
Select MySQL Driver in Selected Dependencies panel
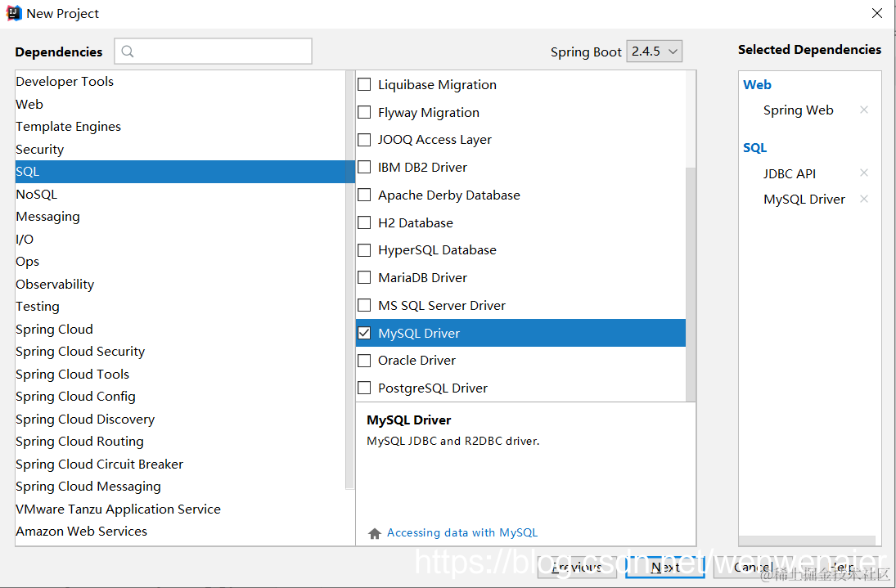[804, 200]
